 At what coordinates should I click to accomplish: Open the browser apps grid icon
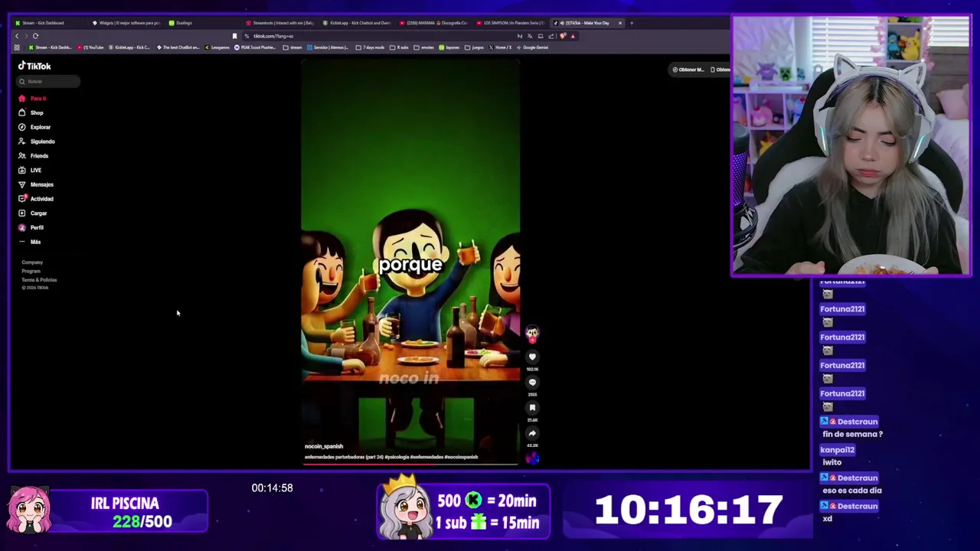coord(17,47)
